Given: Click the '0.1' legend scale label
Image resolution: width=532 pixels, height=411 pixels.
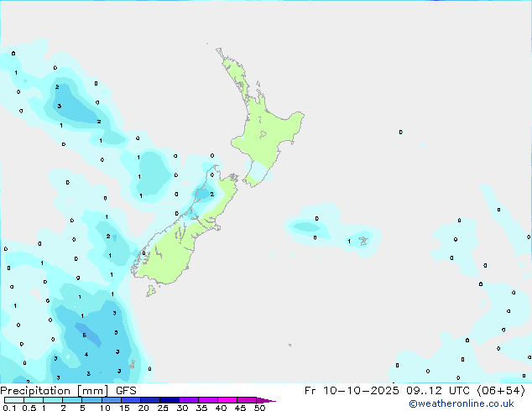Looking at the screenshot, I should (9, 408).
